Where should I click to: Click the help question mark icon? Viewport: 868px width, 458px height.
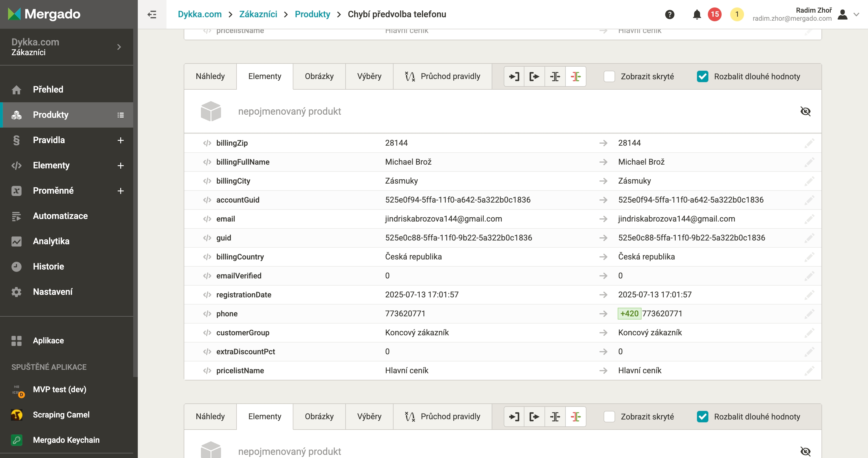[670, 14]
